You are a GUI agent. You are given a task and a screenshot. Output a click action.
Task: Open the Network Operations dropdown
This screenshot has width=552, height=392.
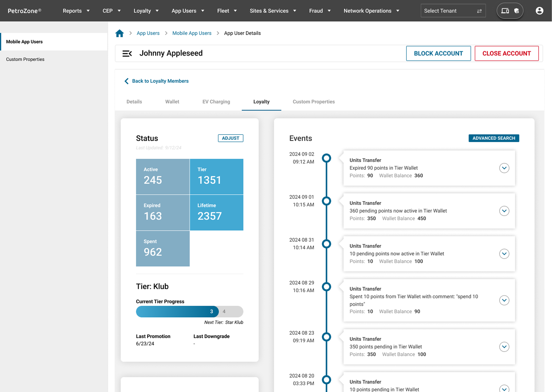[x=371, y=11]
